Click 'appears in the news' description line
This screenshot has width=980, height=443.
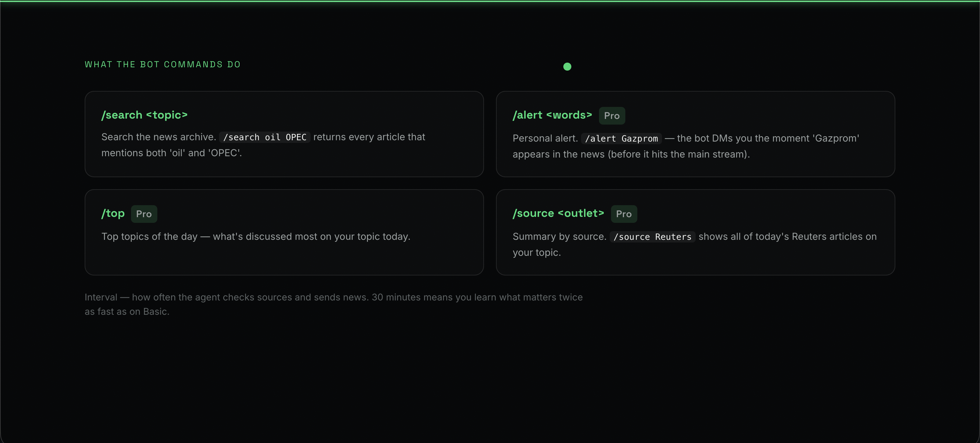coord(631,155)
